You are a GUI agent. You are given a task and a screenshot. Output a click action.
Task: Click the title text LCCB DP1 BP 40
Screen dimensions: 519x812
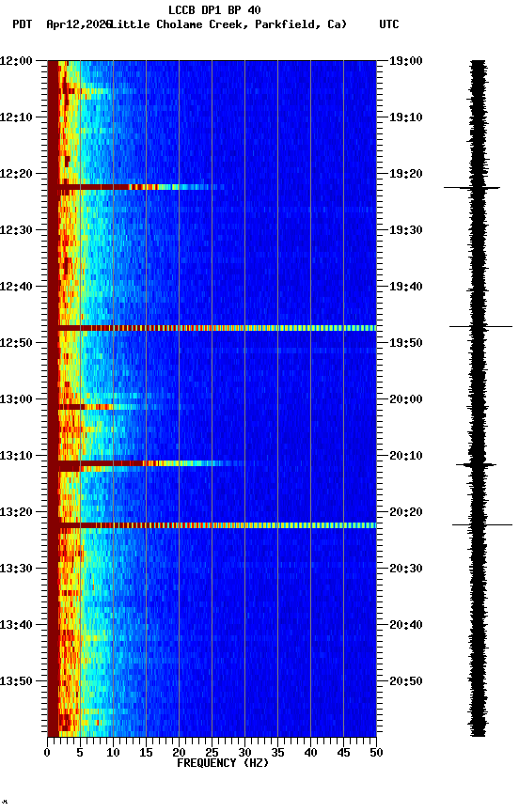[x=214, y=9]
